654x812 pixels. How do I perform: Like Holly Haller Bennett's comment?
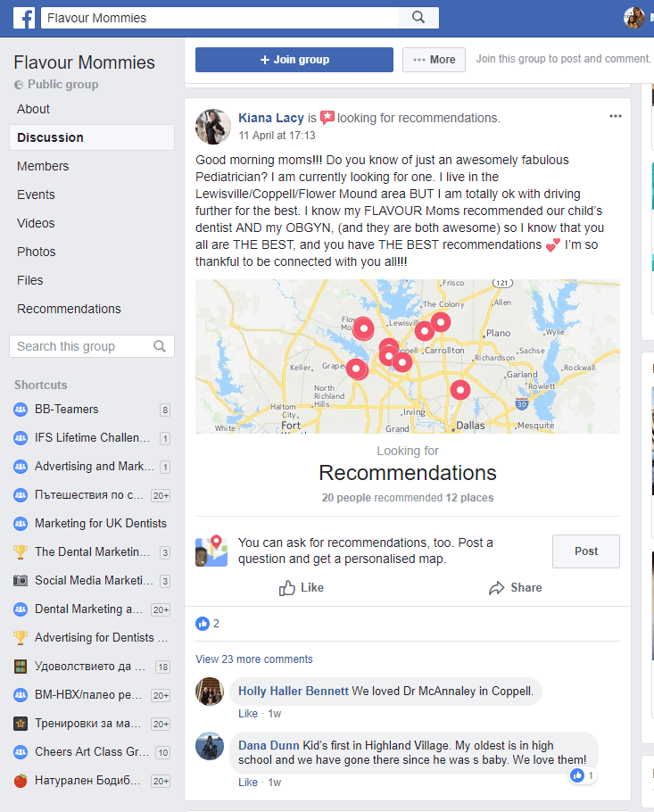247,714
